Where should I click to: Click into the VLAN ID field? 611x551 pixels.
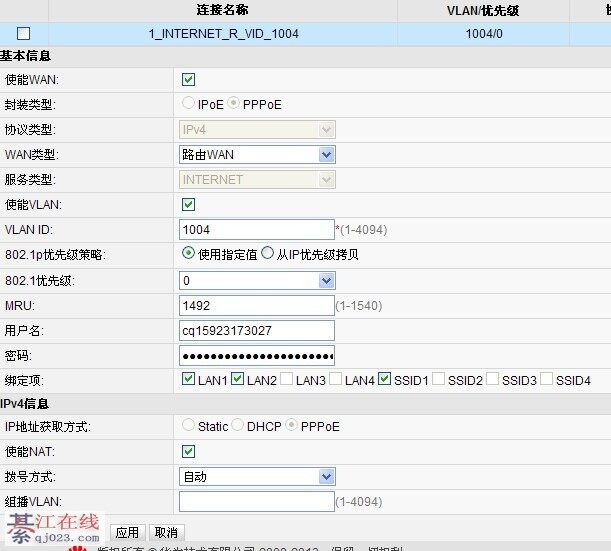(x=257, y=230)
